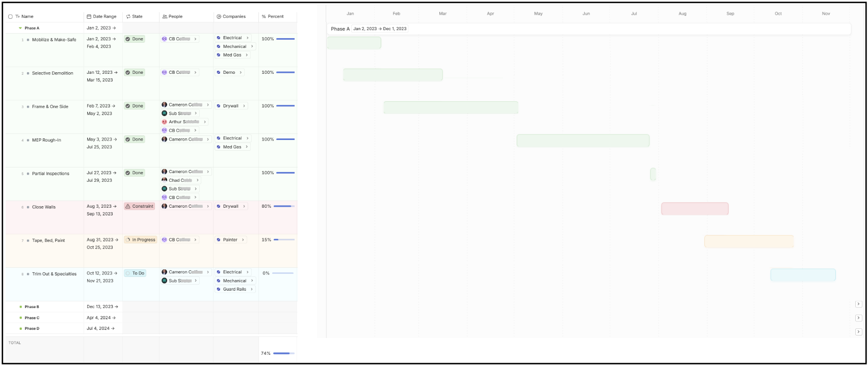Click the Phase A summary bar in the Gantt
This screenshot has width=868, height=365.
589,29
